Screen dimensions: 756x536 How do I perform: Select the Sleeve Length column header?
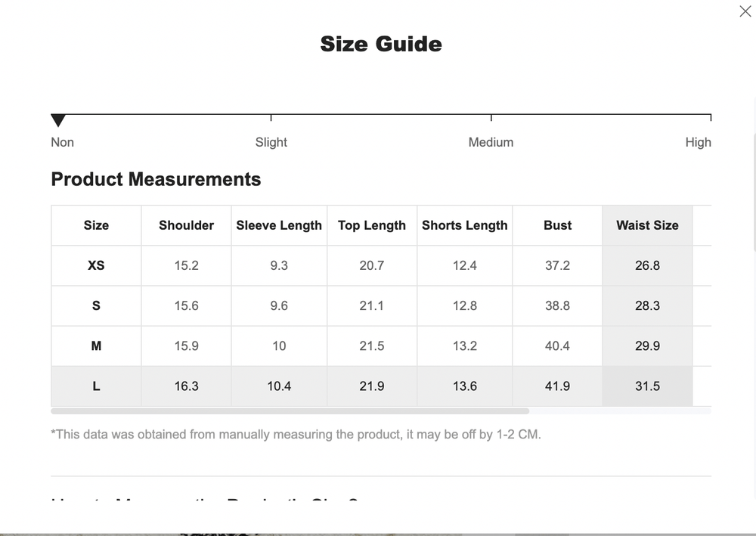pyautogui.click(x=279, y=225)
